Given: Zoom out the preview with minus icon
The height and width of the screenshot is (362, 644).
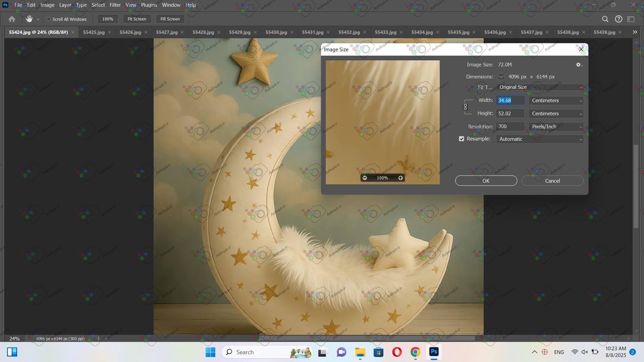Looking at the screenshot, I should click(x=365, y=178).
